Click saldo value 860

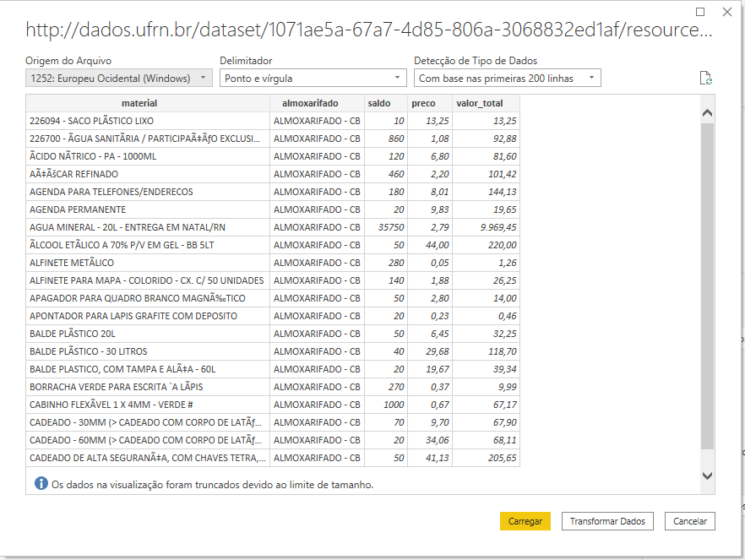coord(386,139)
